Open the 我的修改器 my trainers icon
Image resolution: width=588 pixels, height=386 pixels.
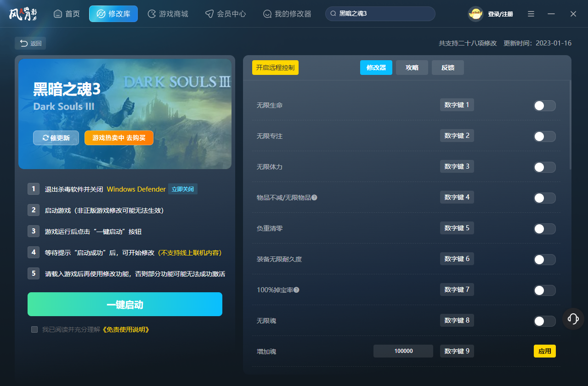point(267,14)
